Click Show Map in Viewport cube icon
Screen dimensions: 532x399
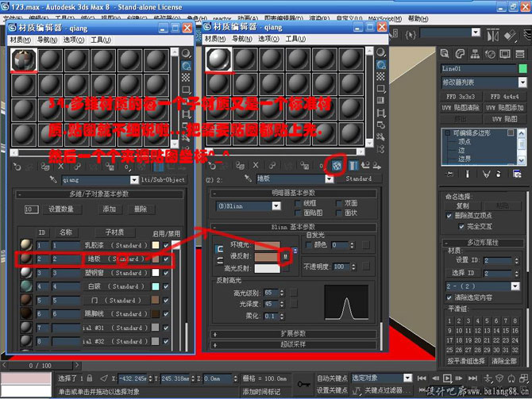click(x=337, y=166)
